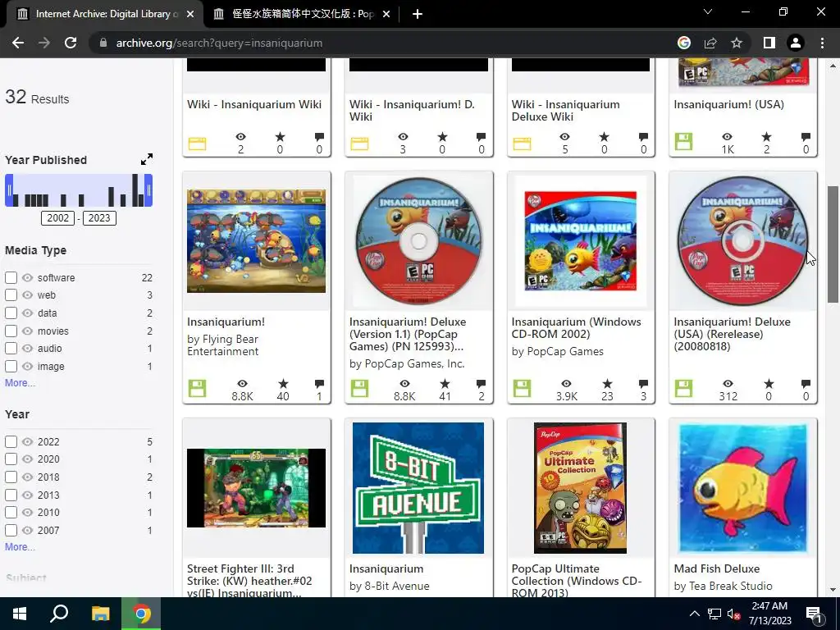840x630 pixels.
Task: Click the software floppy icon on Windows CD-ROM 2002 card
Action: click(x=522, y=388)
